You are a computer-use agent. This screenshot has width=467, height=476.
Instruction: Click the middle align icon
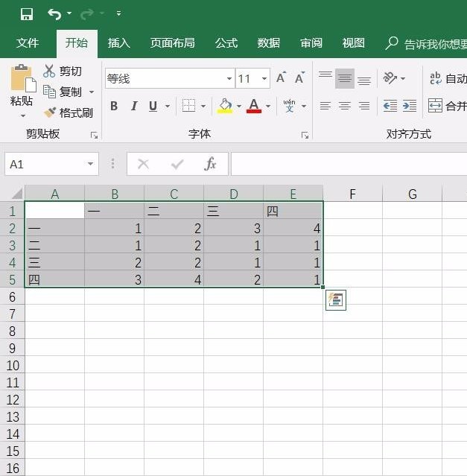[x=345, y=79]
